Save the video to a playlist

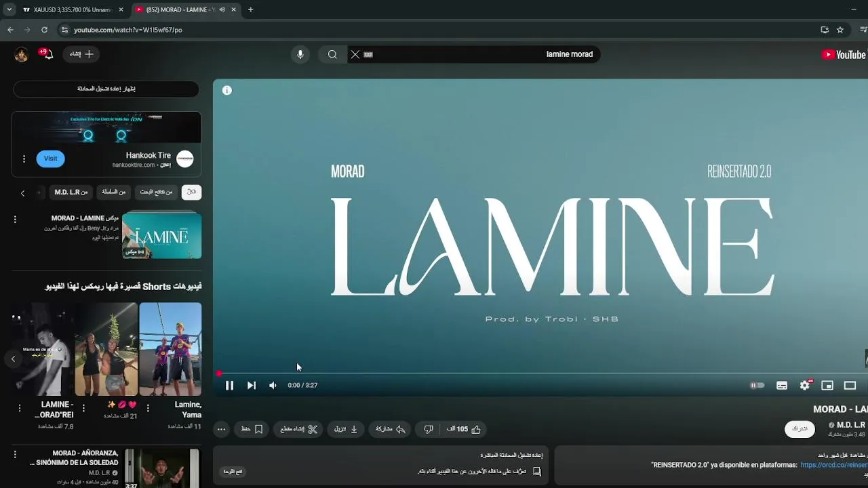[x=252, y=429]
